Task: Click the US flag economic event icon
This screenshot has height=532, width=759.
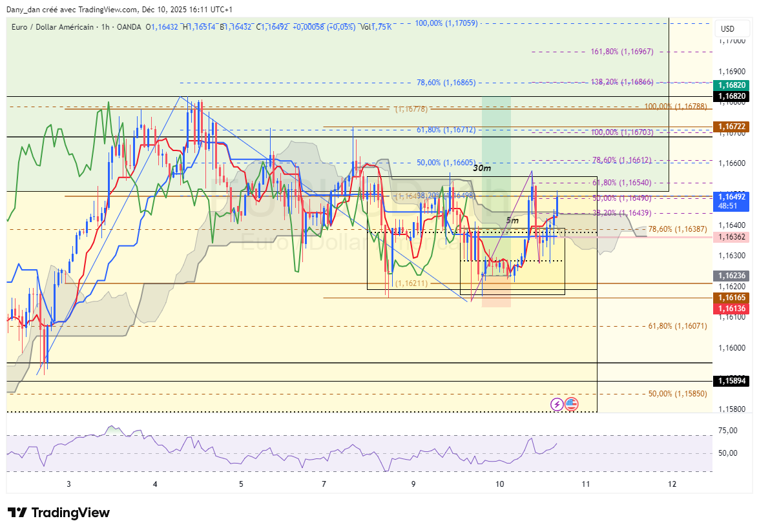Action: pyautogui.click(x=572, y=404)
